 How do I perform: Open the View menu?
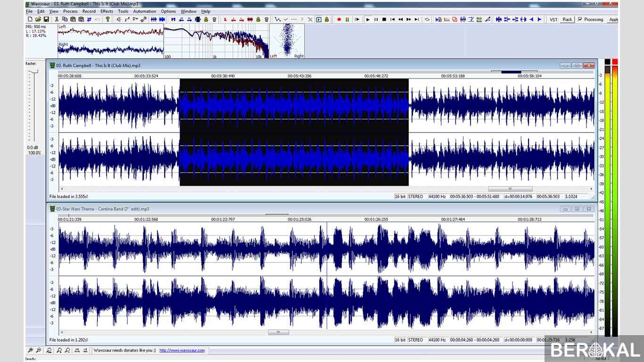[54, 11]
